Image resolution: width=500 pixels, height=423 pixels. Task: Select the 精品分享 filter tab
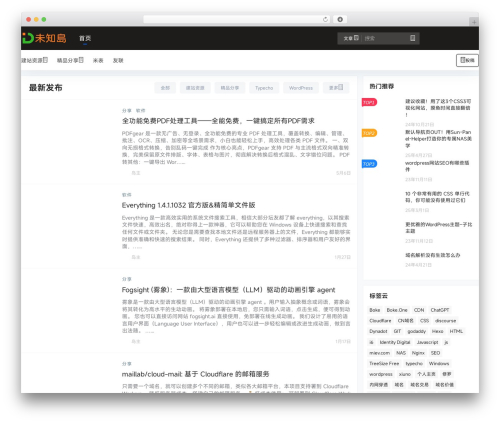[230, 88]
